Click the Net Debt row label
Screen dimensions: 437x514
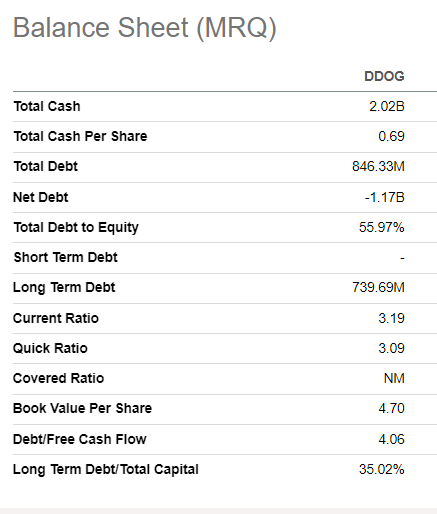(x=41, y=197)
